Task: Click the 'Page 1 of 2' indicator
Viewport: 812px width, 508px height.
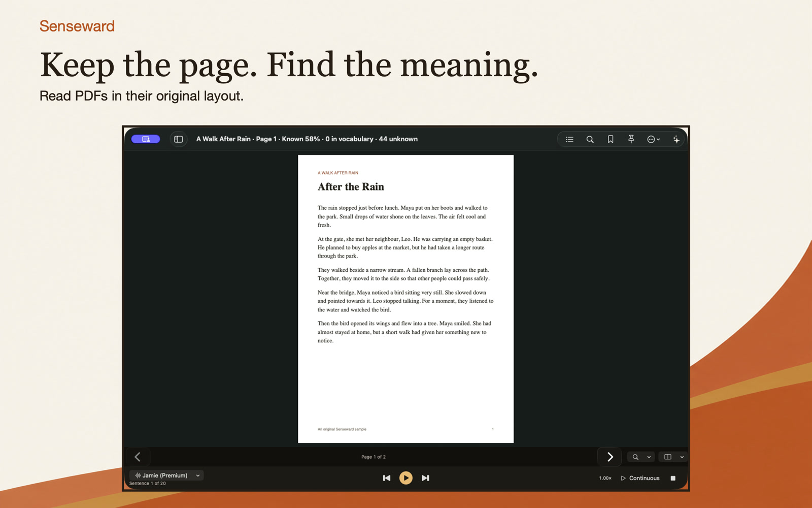Action: pos(374,457)
